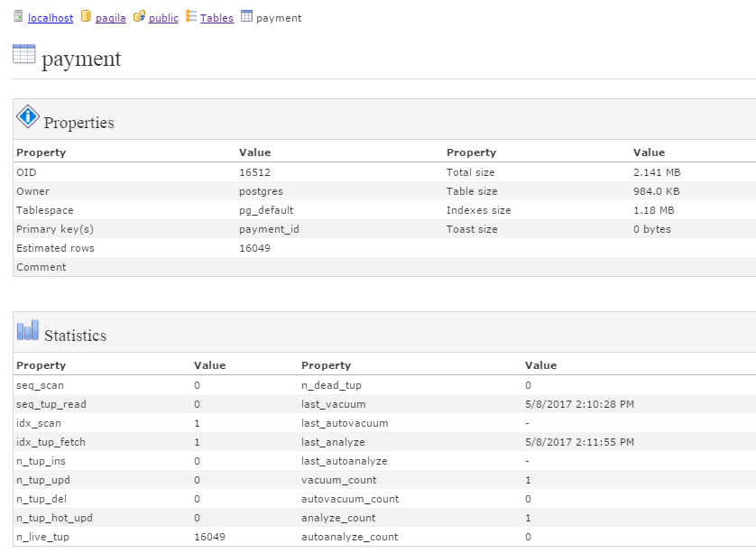Image resolution: width=756 pixels, height=553 pixels.
Task: Click the pagila database cylinder icon
Action: [86, 16]
